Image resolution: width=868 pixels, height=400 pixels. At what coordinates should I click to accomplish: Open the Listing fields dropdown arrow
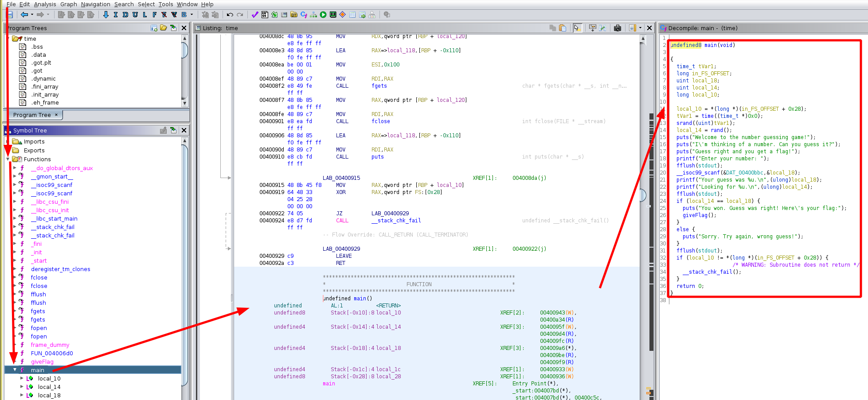[640, 28]
